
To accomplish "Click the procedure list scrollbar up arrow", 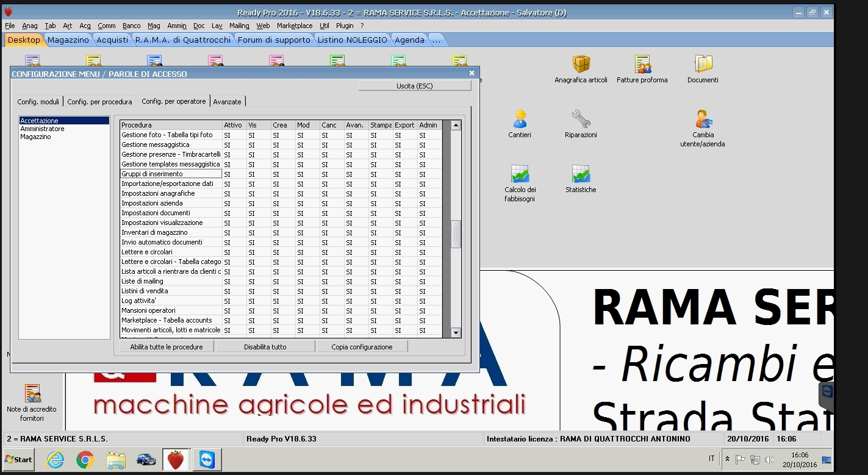I will point(456,125).
